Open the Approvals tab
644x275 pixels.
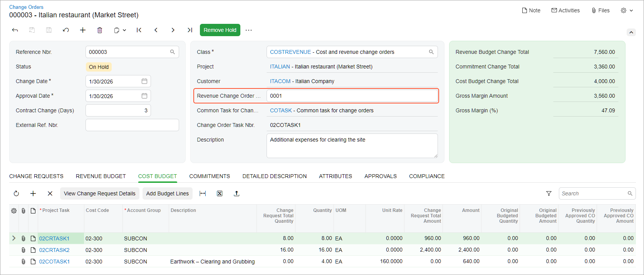click(x=381, y=176)
